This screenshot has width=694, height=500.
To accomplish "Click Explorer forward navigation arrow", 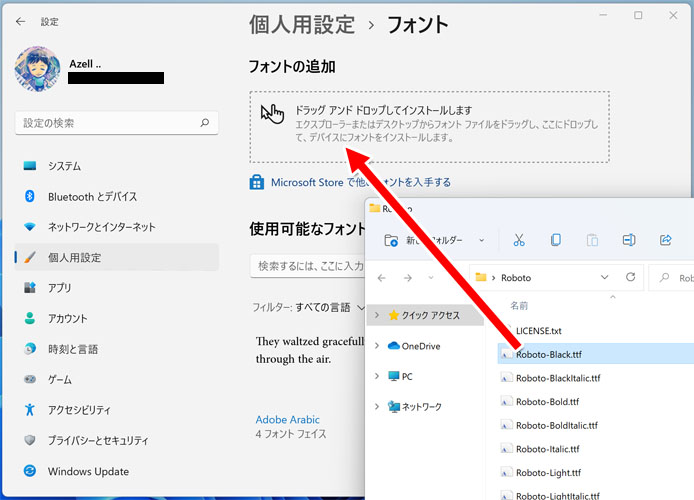I will [408, 278].
